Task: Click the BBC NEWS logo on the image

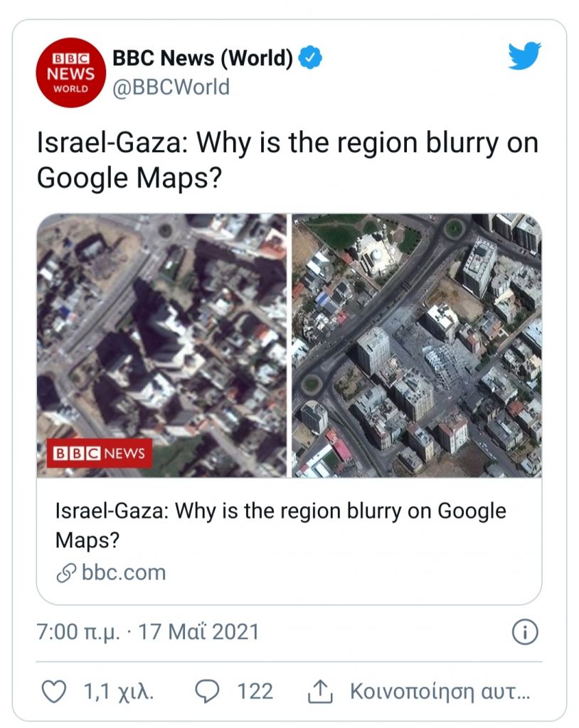Action: pos(100,452)
